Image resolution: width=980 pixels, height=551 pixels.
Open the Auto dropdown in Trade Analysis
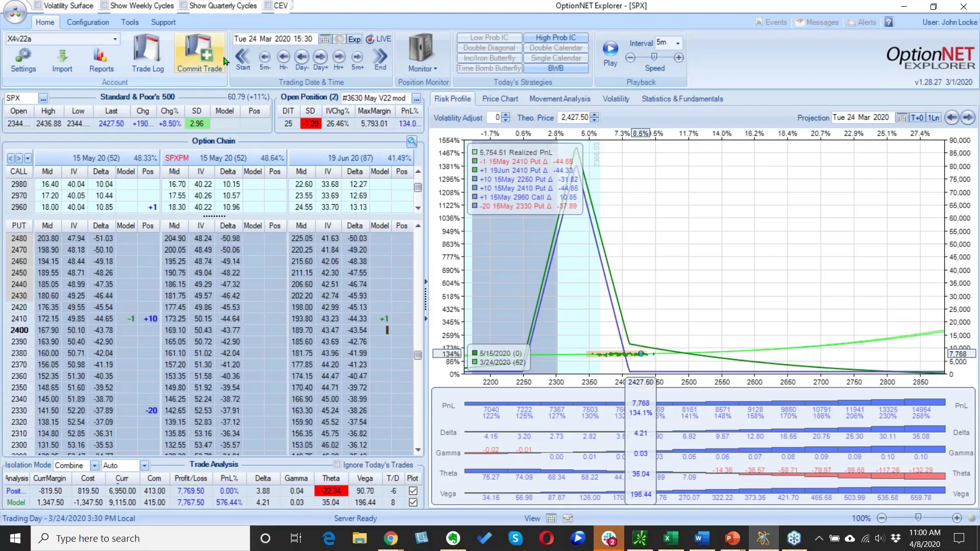(x=144, y=465)
